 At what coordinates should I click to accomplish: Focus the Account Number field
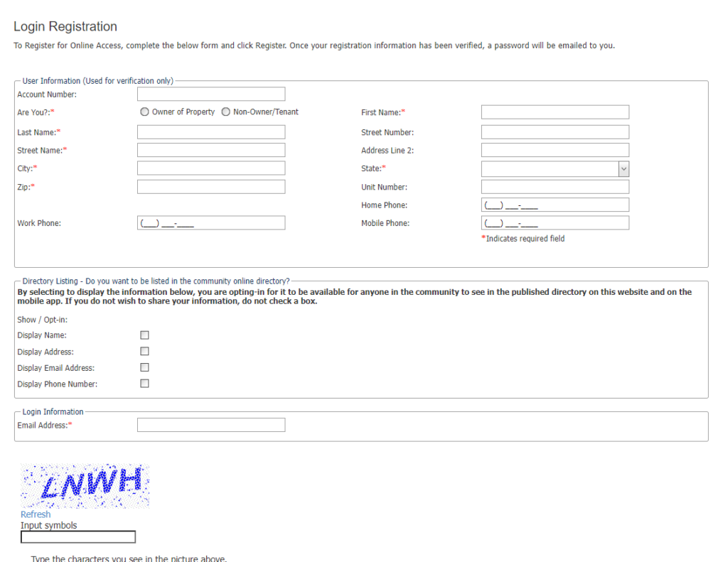[x=210, y=94]
